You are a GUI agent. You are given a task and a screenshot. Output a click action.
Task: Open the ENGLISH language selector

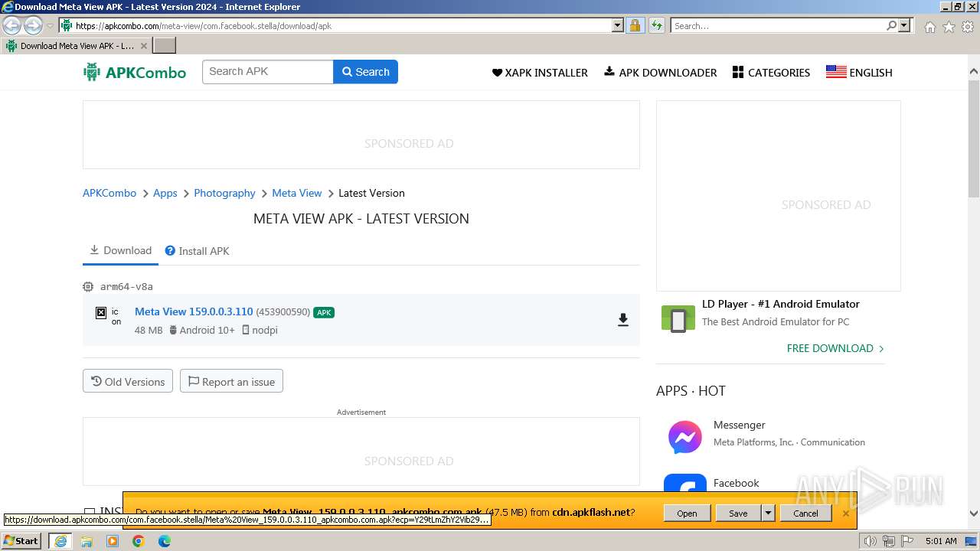[859, 73]
